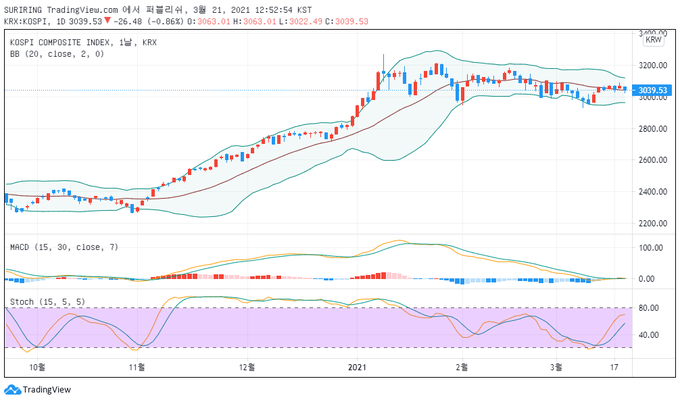Click the Stochastic 40.00 axis label
The image size is (680, 402).
click(x=649, y=335)
